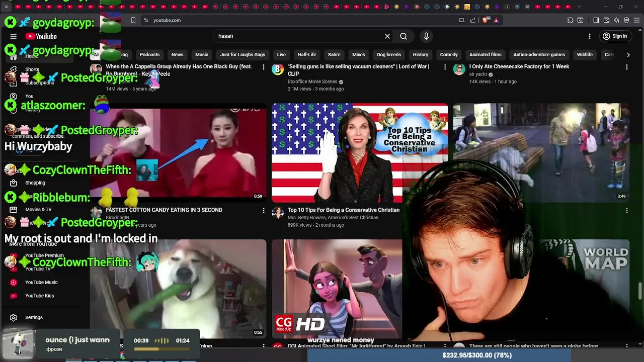Select the News chip
The height and width of the screenshot is (362, 644).
177,55
